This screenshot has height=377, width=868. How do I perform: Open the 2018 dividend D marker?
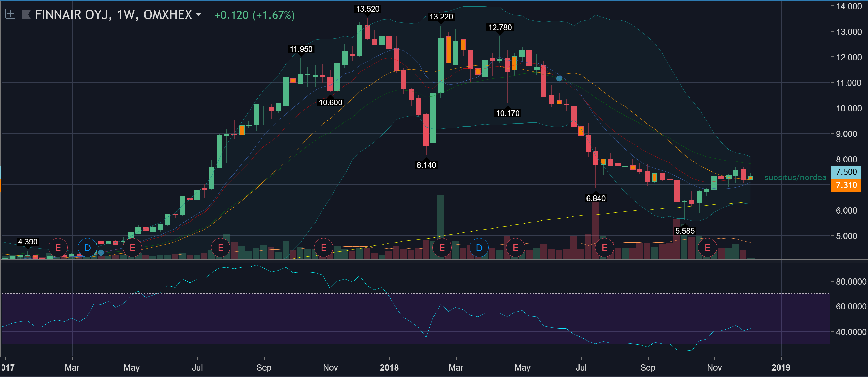(479, 248)
